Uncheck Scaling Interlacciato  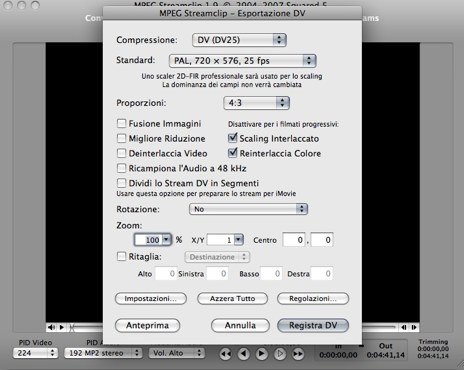[x=232, y=138]
